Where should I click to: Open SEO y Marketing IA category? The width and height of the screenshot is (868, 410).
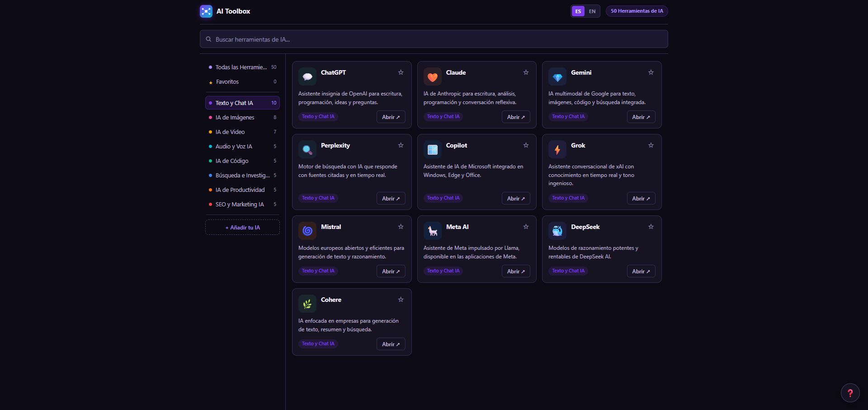242,204
